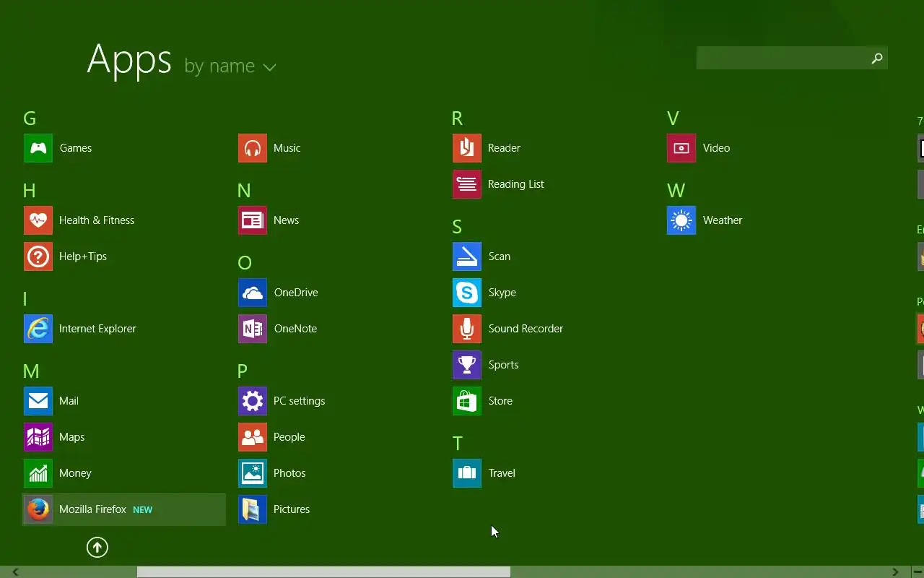
Task: Click the search magnifier icon
Action: 877,59
